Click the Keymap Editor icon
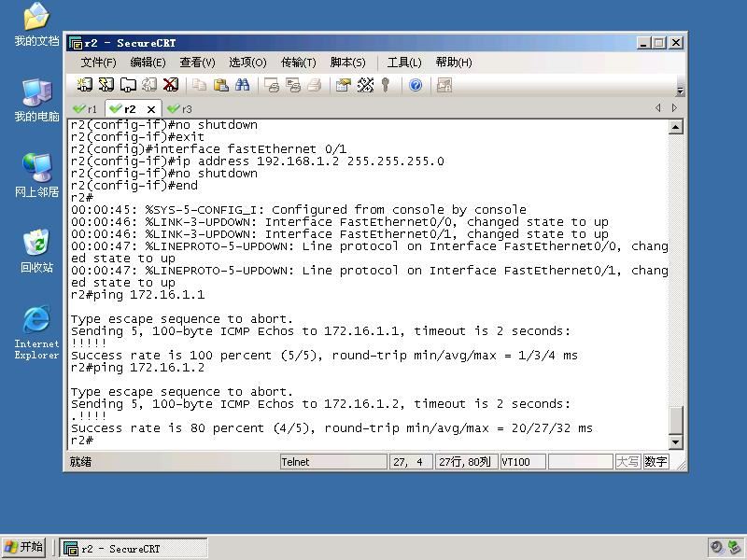The image size is (747, 560). (365, 85)
